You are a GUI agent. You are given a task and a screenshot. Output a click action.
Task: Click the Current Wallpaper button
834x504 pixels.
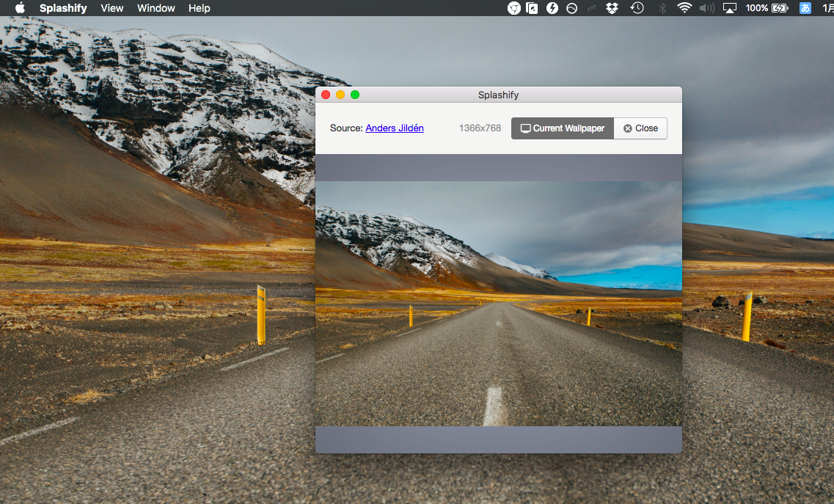tap(562, 128)
